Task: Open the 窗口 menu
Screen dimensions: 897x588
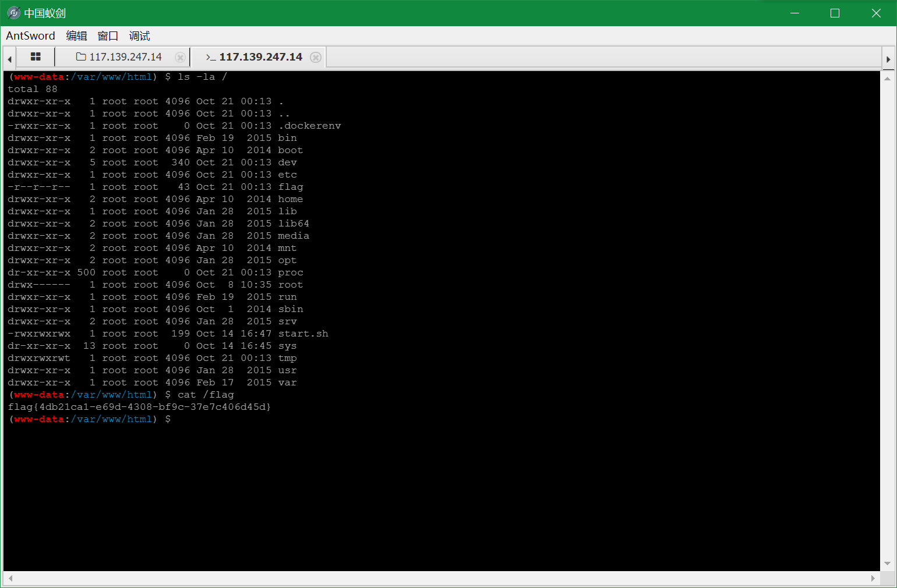Action: pyautogui.click(x=108, y=36)
